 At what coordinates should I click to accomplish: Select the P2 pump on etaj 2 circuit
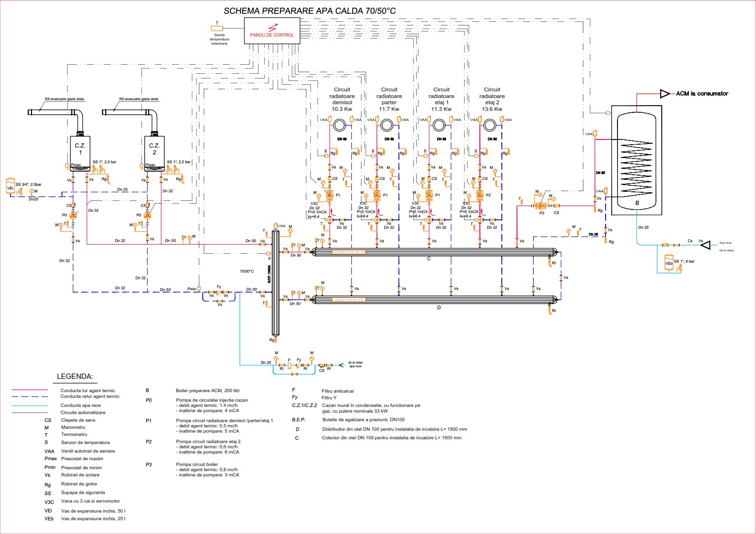(480, 195)
